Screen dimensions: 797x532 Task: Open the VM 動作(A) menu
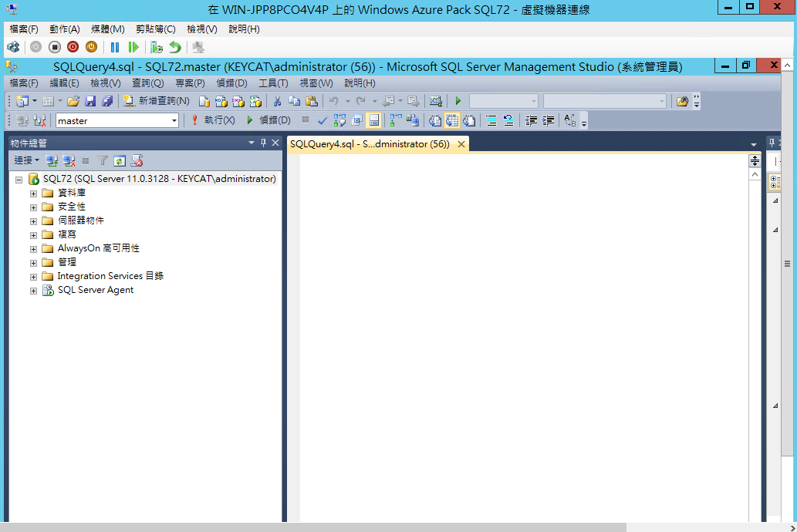(x=65, y=29)
